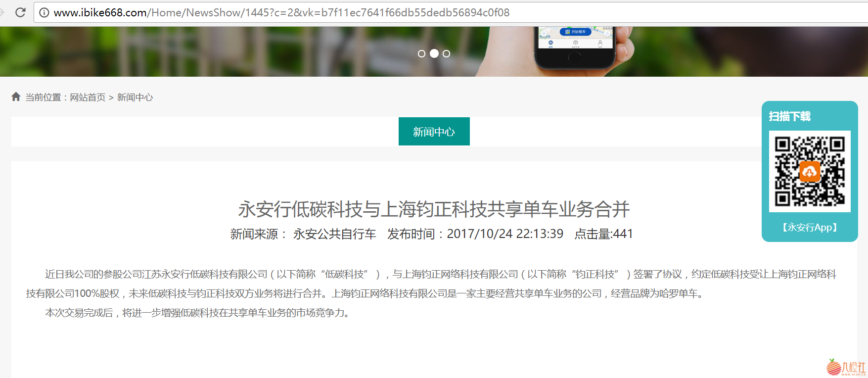Switch to the first banner slide dot

coord(421,53)
